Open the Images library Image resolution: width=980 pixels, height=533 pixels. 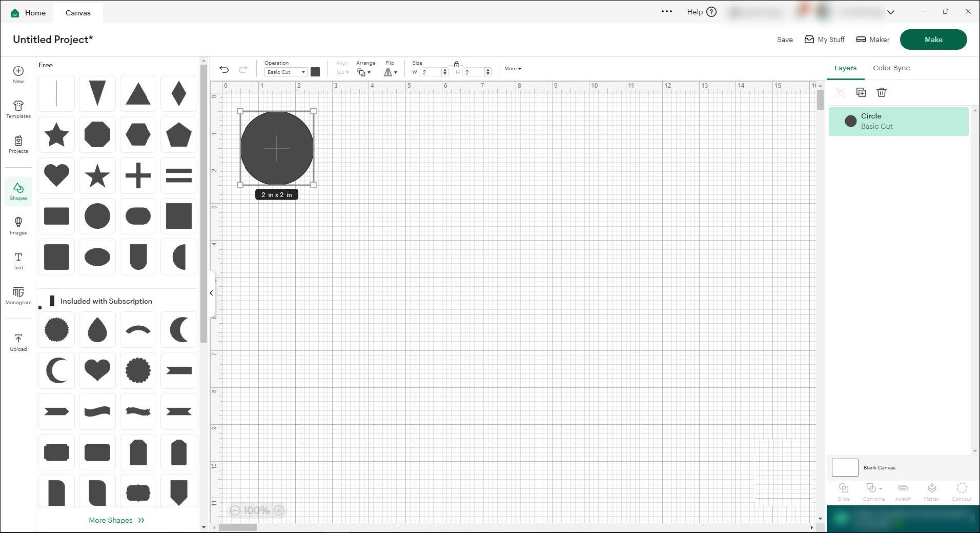18,226
